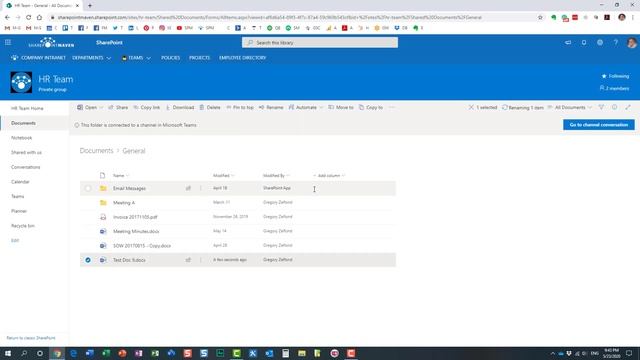This screenshot has width=640, height=360.
Task: Expand the Departments navigation dropdown
Action: (x=109, y=58)
